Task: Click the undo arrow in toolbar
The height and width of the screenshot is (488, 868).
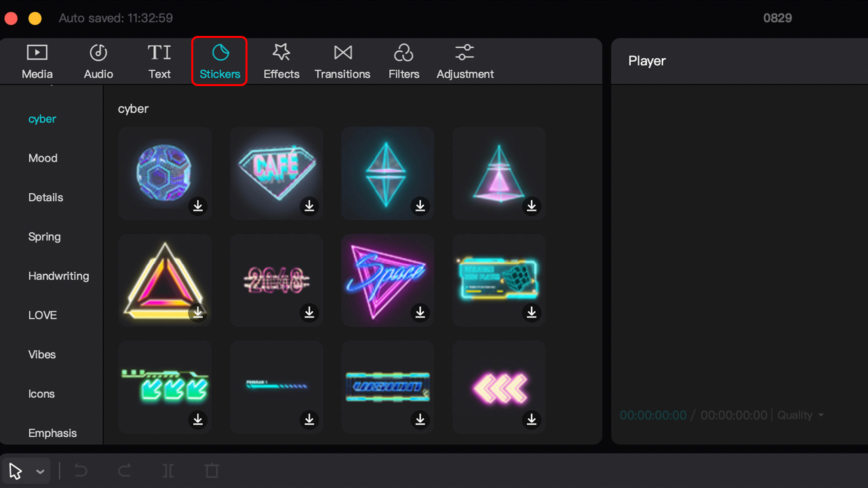Action: 81,470
